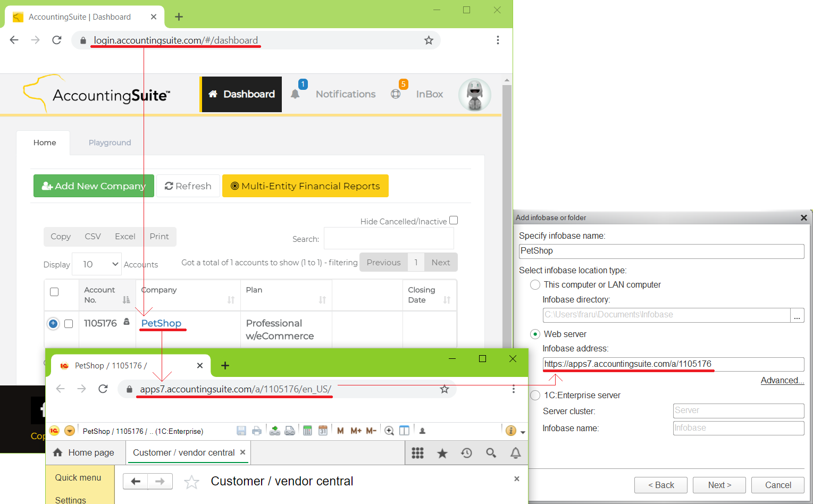Open Favorites star in 1C tools panel

click(442, 453)
